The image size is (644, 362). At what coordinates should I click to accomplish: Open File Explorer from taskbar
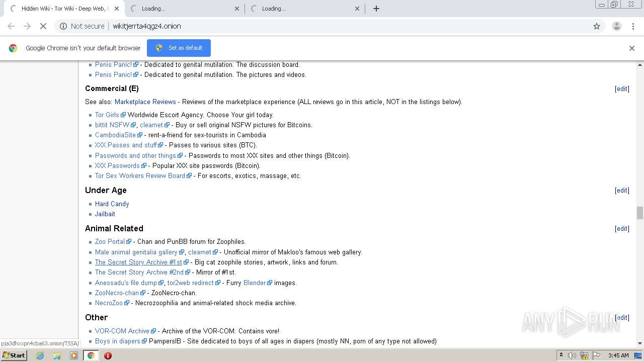57,355
